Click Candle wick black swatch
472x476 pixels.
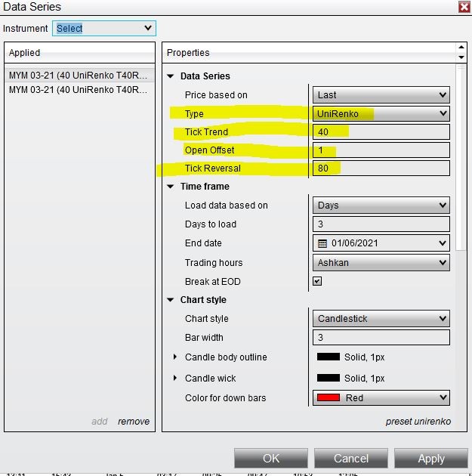pos(329,378)
